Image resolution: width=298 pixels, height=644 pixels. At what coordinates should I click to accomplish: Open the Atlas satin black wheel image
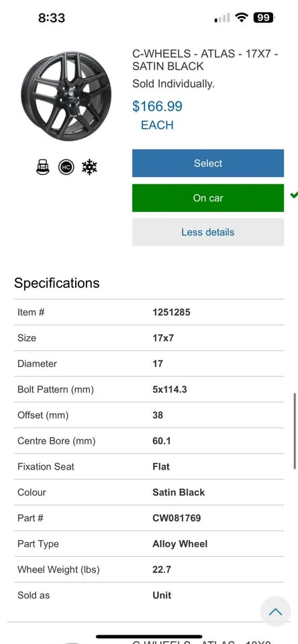pyautogui.click(x=66, y=96)
